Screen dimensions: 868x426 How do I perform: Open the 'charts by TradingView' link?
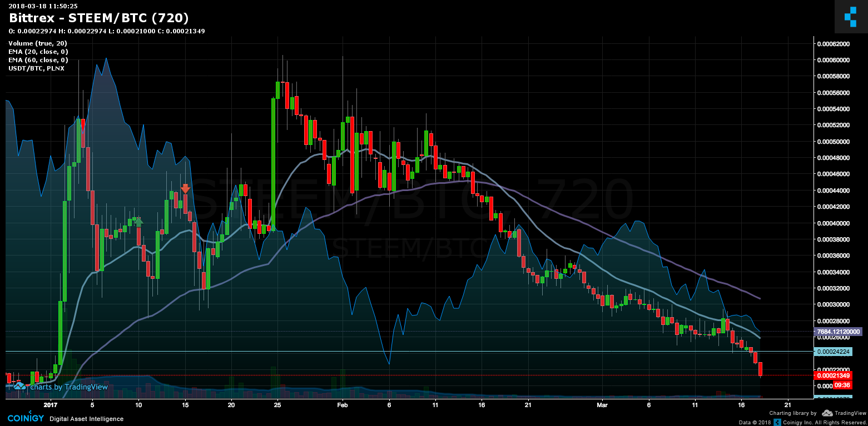tap(68, 387)
